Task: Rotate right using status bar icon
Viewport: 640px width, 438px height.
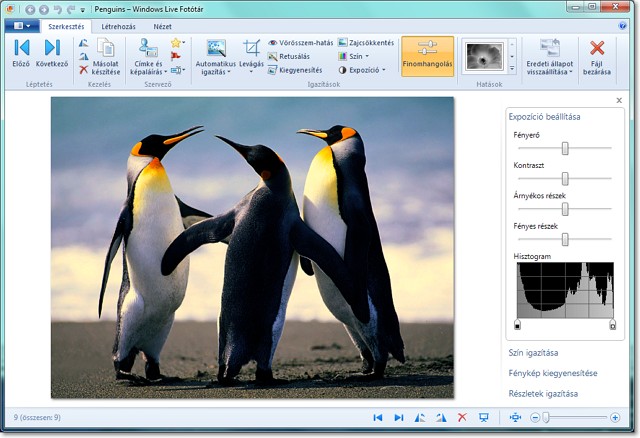Action: (x=441, y=417)
